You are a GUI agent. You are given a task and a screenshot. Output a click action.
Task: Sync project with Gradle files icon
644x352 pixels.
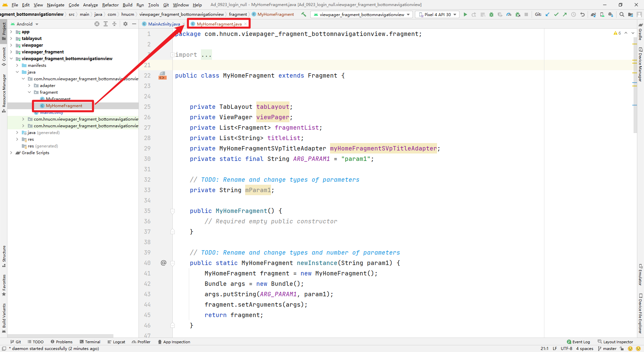pos(593,14)
